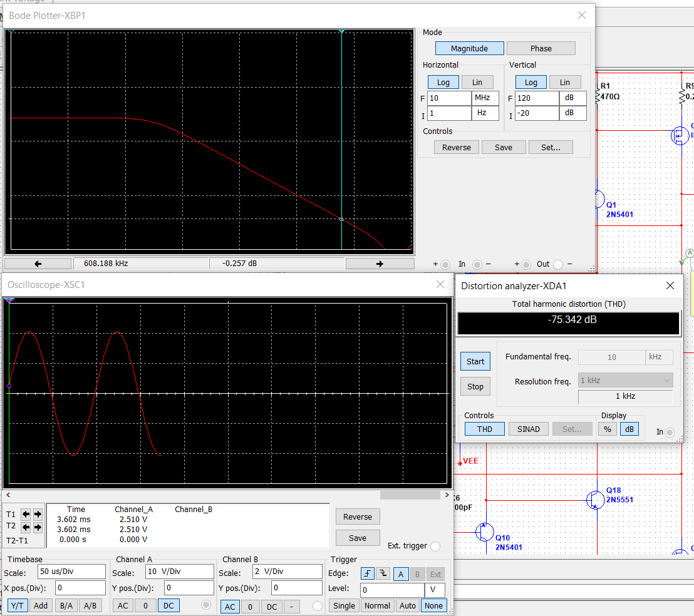Click vertical F unit dB field
694x616 pixels.
click(x=572, y=98)
